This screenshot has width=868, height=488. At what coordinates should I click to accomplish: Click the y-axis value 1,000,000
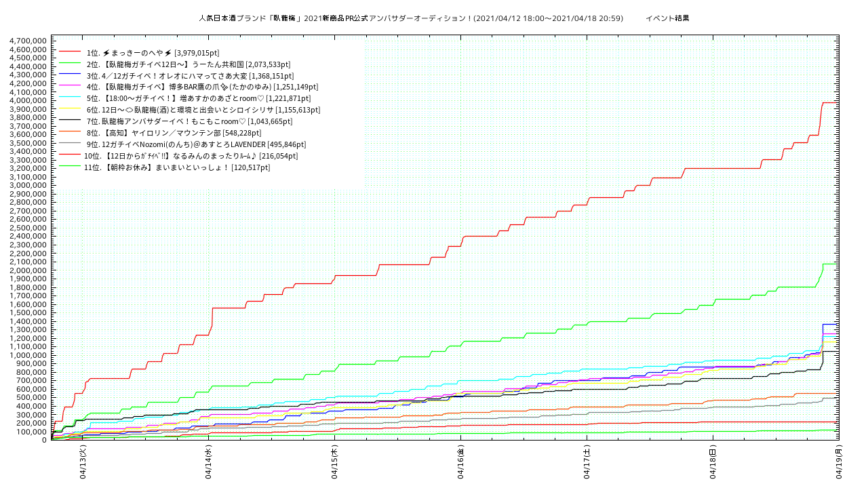point(28,355)
